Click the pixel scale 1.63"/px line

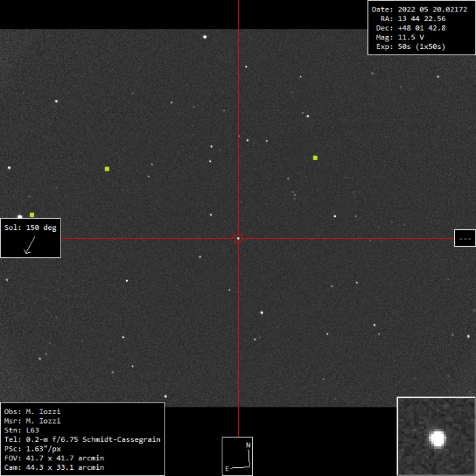[33, 449]
